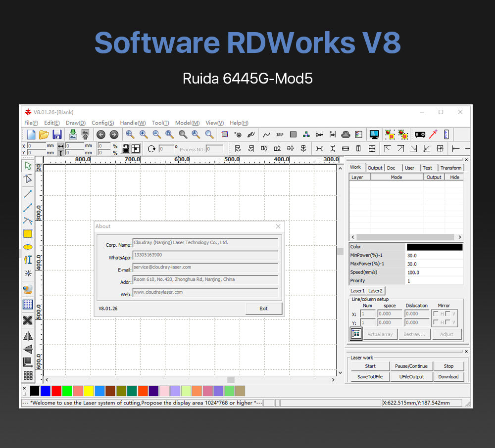Click the black Color value bar
Image resolution: width=495 pixels, height=448 pixels.
pos(435,247)
